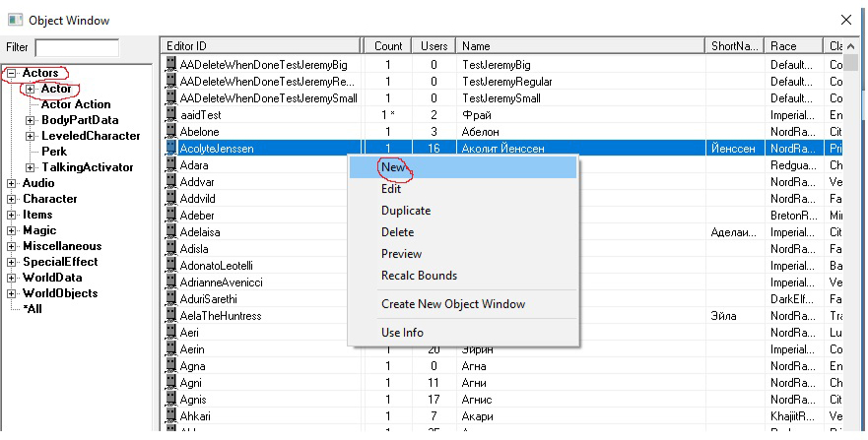Expand the Magic category
Screen dimensions: 868x440
click(x=12, y=230)
